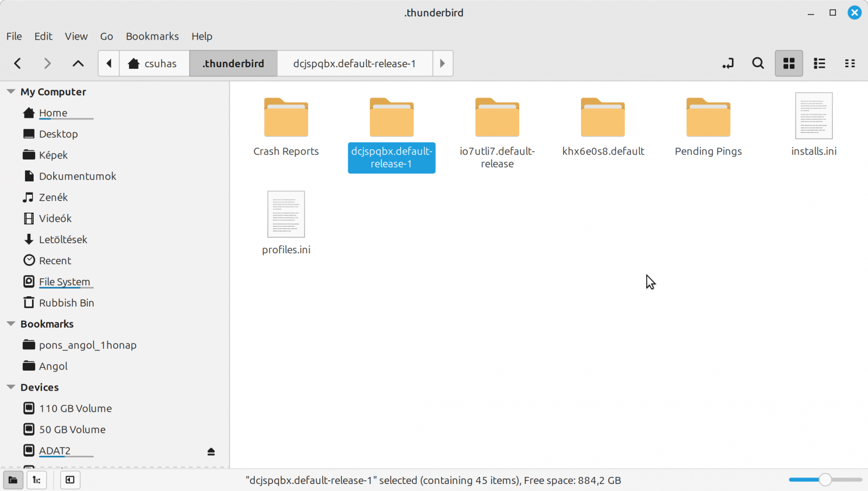The height and width of the screenshot is (491, 868).
Task: Open dcjspqbx.default-release-1 from the path bar
Action: pyautogui.click(x=355, y=63)
